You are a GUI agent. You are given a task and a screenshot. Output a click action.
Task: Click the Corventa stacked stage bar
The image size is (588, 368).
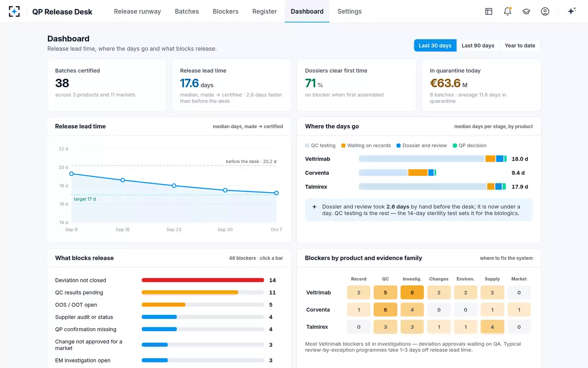pos(397,173)
